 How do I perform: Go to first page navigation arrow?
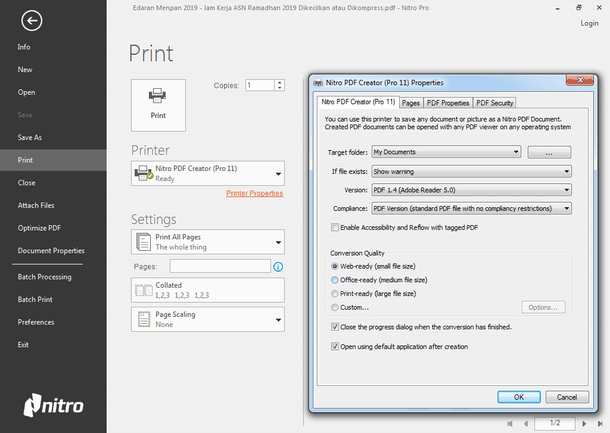coord(510,424)
